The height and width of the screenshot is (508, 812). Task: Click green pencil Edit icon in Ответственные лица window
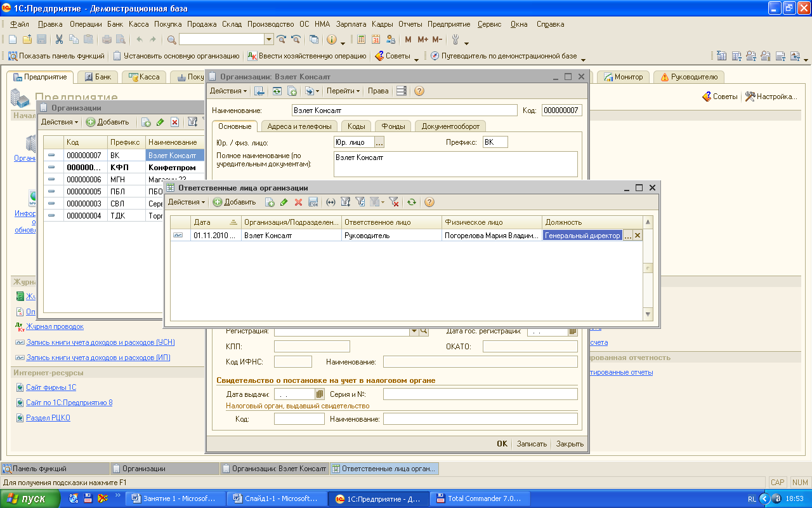coord(284,202)
